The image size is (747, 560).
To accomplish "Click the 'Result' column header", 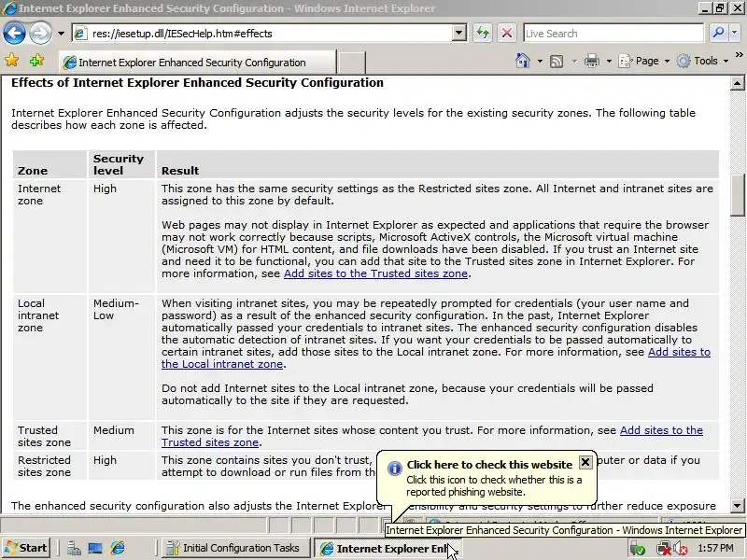I will (437, 164).
